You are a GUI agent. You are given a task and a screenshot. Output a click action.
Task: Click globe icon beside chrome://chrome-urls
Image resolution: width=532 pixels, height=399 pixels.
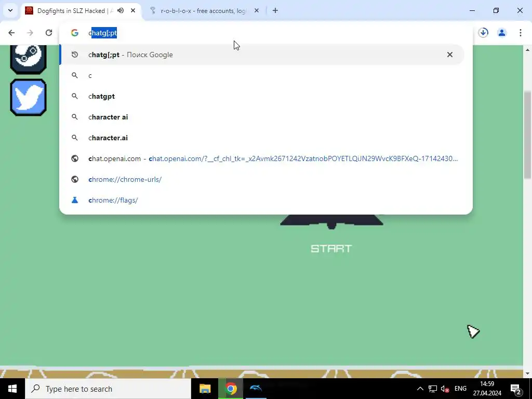75,179
